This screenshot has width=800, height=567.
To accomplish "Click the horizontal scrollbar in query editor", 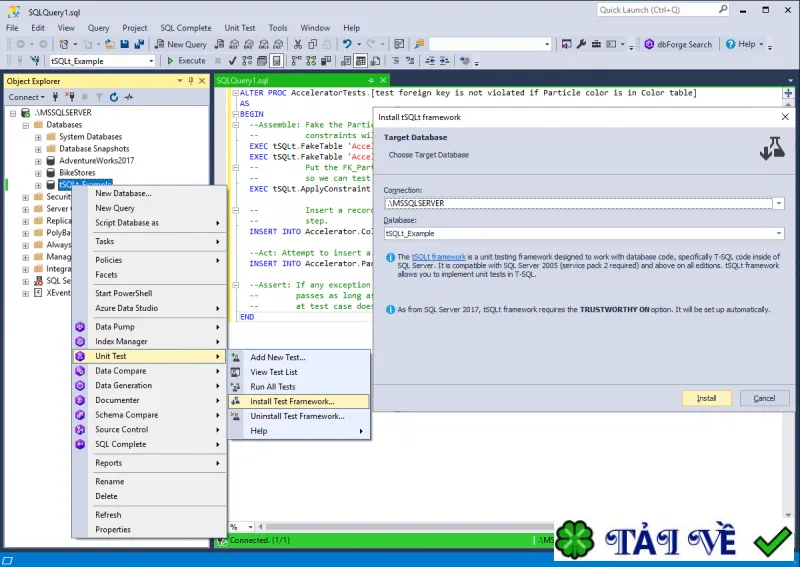I will point(406,527).
